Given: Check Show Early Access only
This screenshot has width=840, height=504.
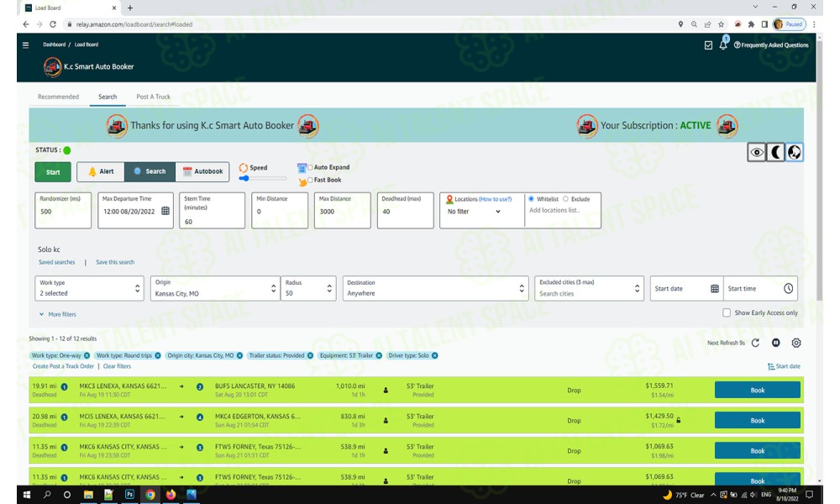Looking at the screenshot, I should [727, 312].
